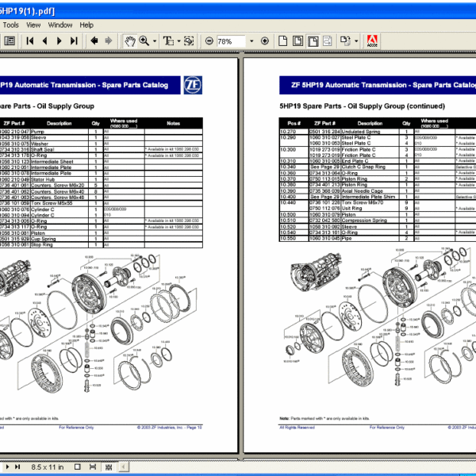Open text select tool options arrow

178,41
